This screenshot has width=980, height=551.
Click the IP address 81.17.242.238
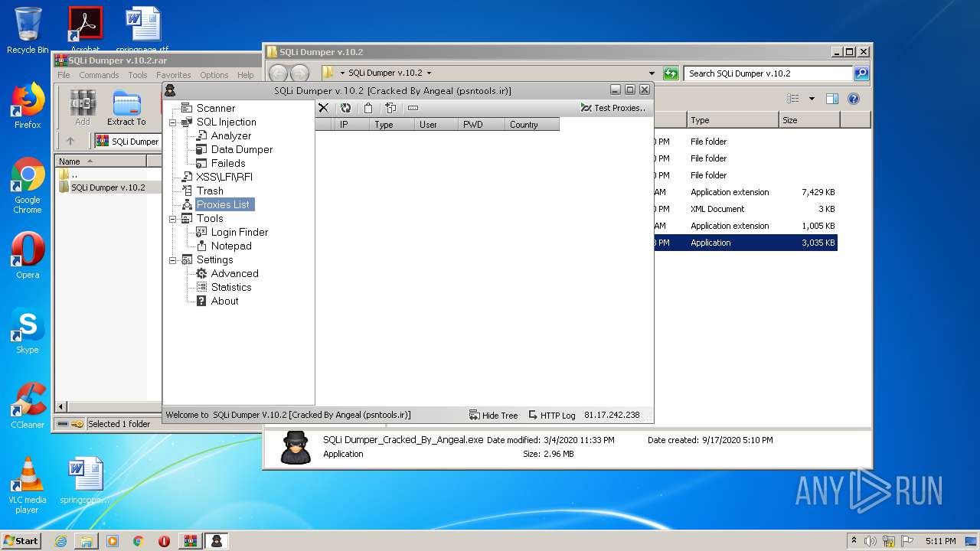[x=612, y=415]
